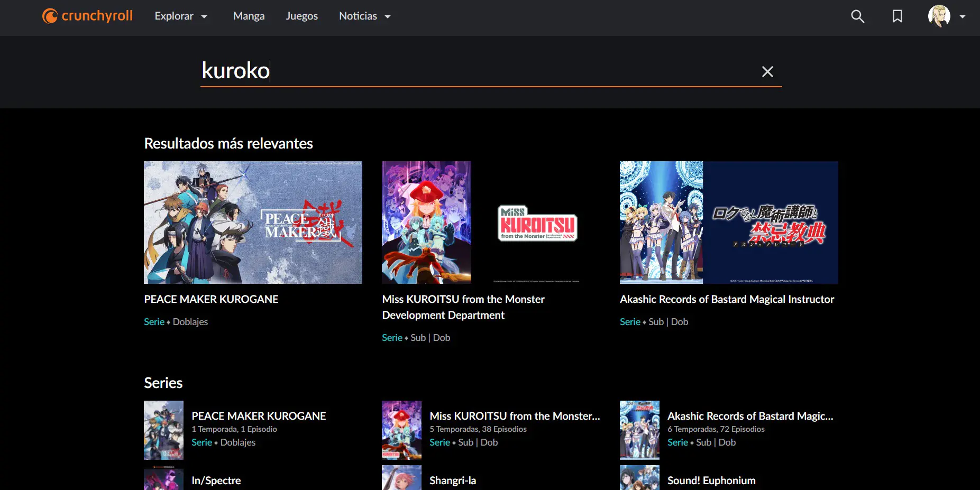The height and width of the screenshot is (490, 980).
Task: Click the 'Series' section heading
Action: pyautogui.click(x=163, y=383)
